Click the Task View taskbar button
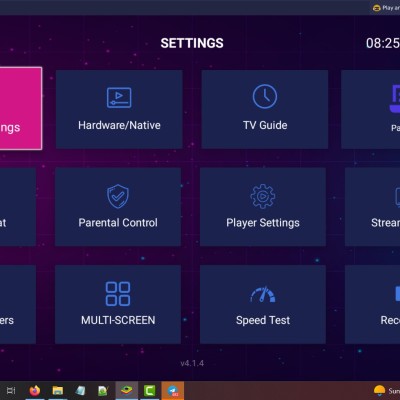400x400 pixels. point(11,390)
